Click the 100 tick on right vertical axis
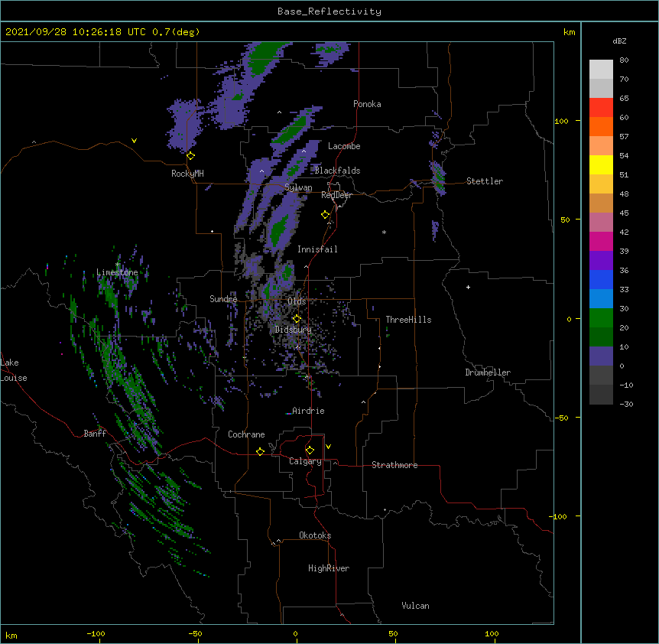659x644 pixels. [x=561, y=121]
